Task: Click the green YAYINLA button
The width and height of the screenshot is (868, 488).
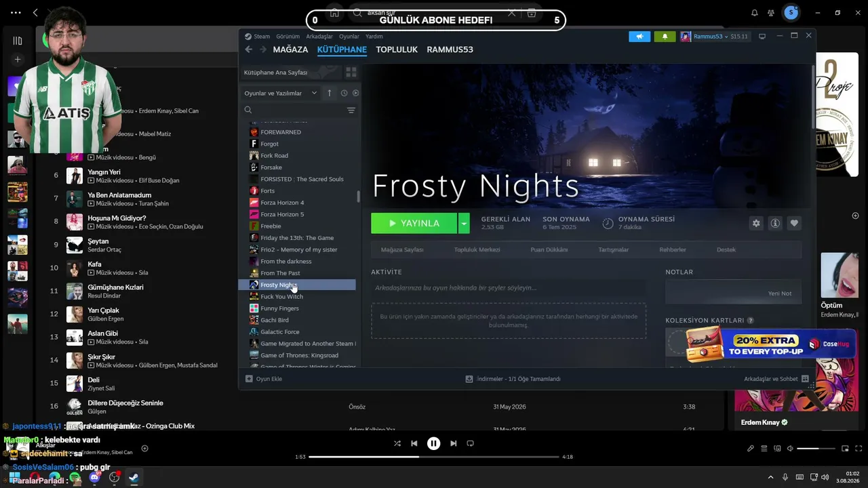Action: coord(414,223)
